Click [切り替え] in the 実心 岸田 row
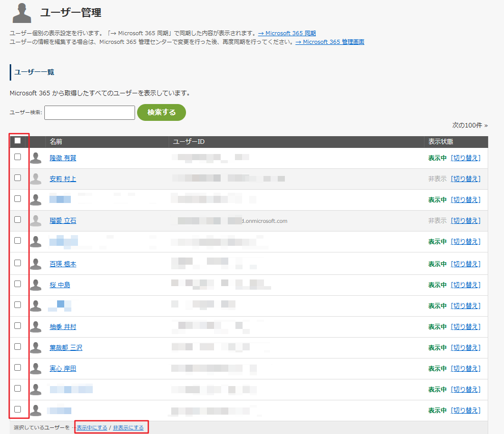 pos(466,369)
